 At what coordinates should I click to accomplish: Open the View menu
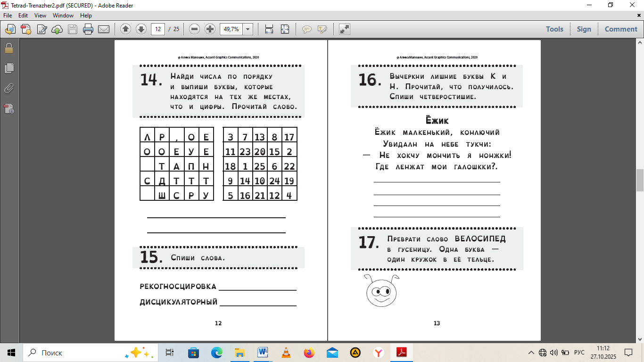(x=40, y=16)
